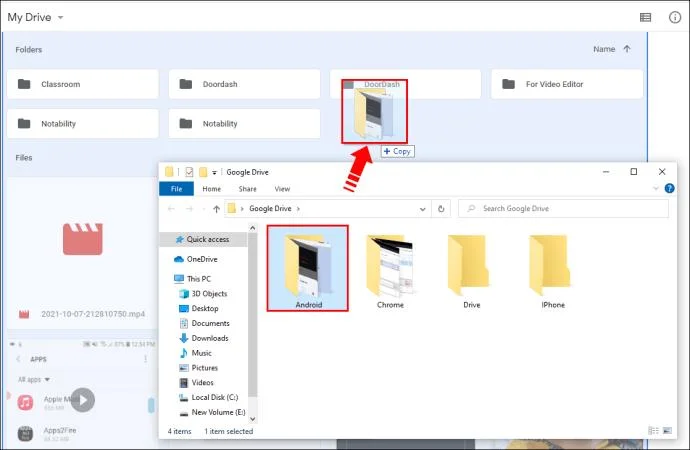Image resolution: width=690 pixels, height=450 pixels.
Task: Click the Apple Music app icon in preview
Action: 25,402
